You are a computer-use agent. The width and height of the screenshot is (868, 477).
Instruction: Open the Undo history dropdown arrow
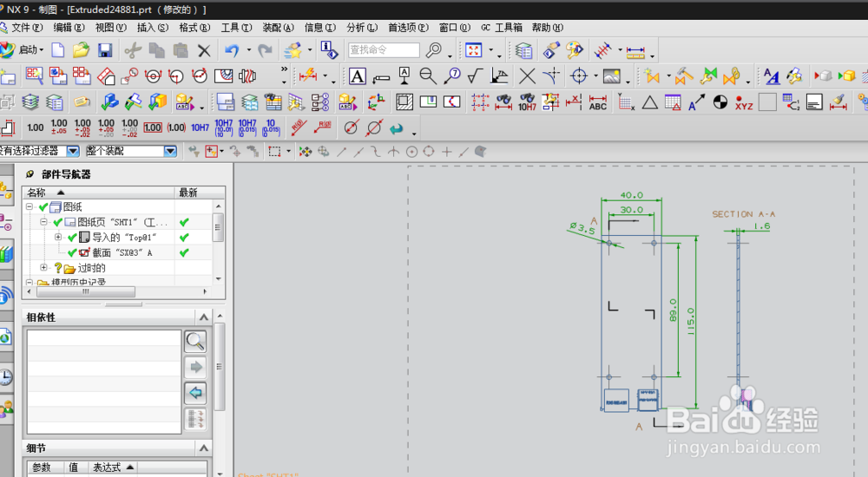point(248,49)
